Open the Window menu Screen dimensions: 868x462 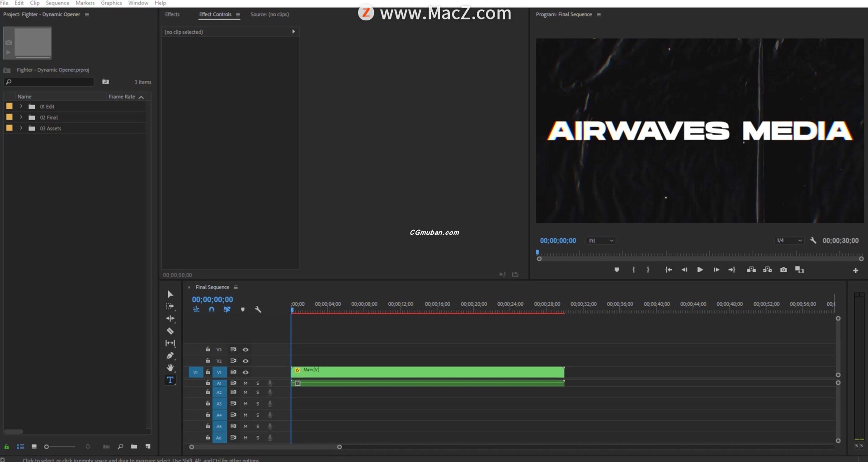(138, 3)
